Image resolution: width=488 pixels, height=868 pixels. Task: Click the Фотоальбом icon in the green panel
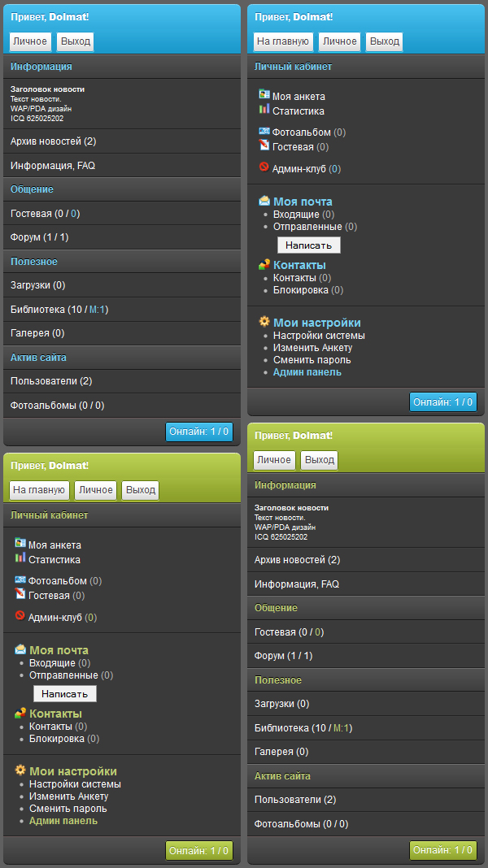(20, 579)
